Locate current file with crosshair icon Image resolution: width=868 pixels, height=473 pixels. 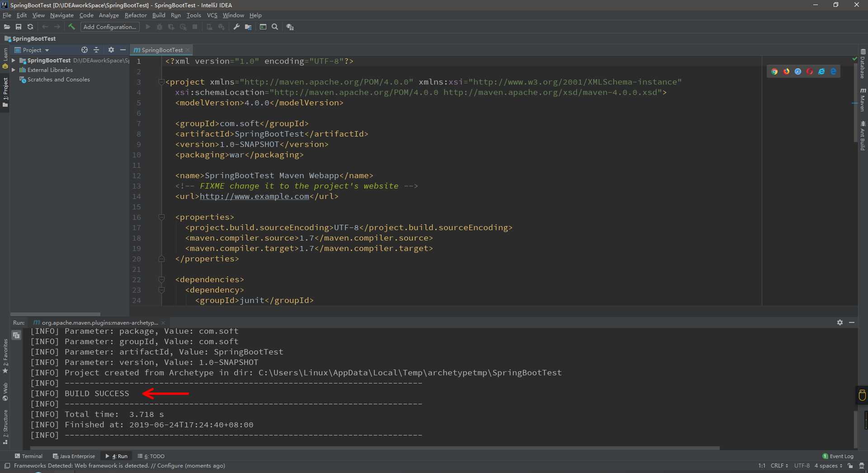point(85,50)
